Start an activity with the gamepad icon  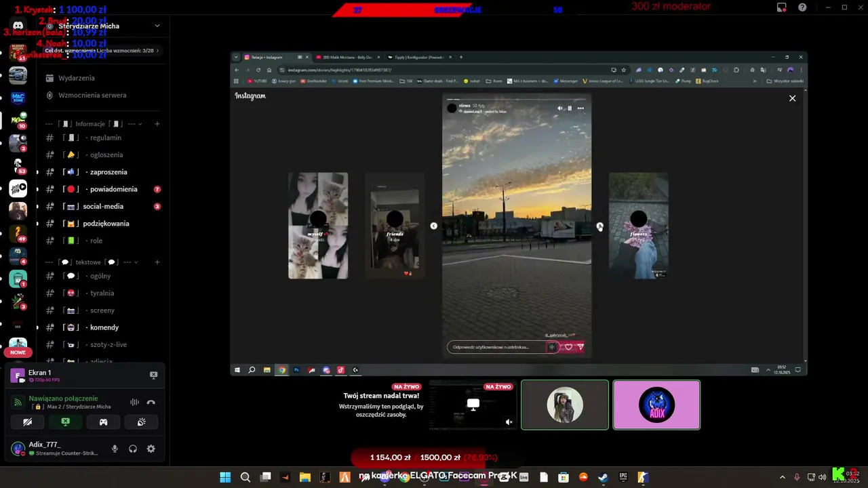(x=103, y=422)
